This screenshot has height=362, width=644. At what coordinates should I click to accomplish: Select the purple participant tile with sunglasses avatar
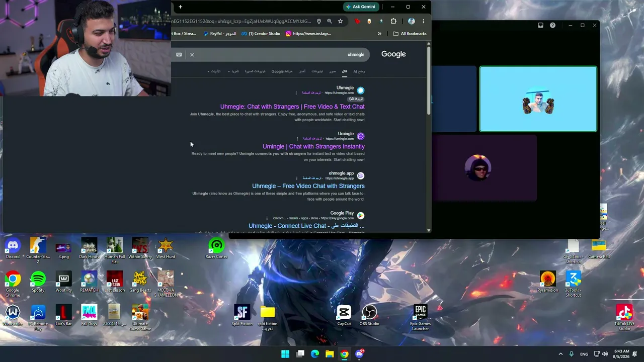pos(478,168)
